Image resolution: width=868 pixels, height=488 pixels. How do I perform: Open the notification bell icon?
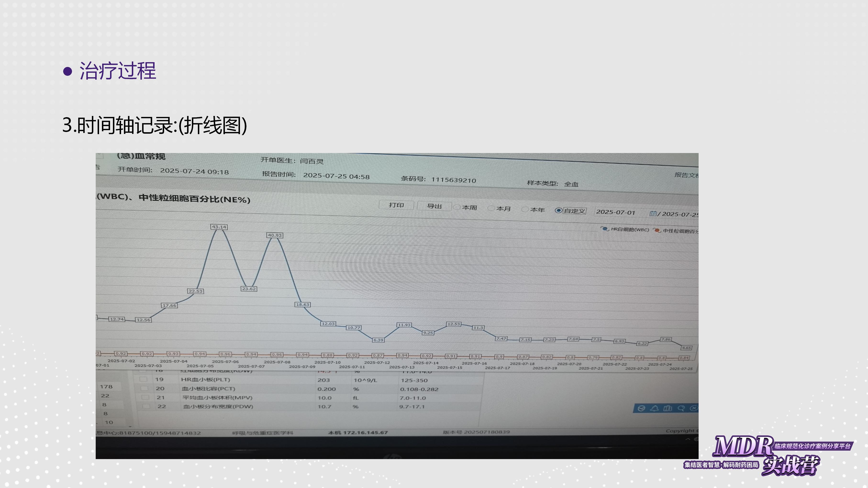click(x=655, y=408)
